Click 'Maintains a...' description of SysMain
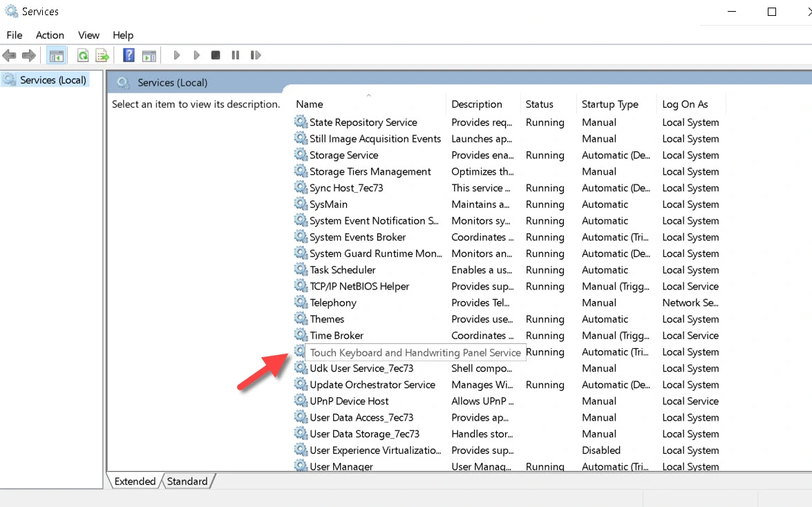 tap(480, 204)
